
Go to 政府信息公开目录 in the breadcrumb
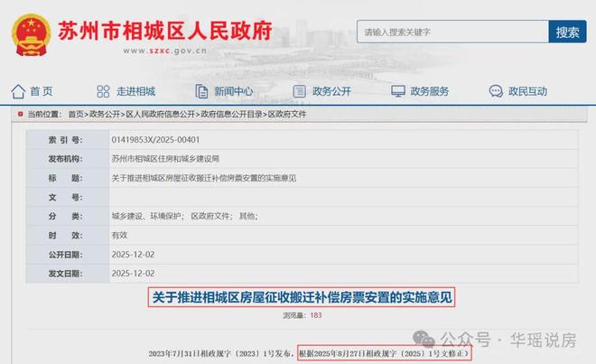(231, 114)
